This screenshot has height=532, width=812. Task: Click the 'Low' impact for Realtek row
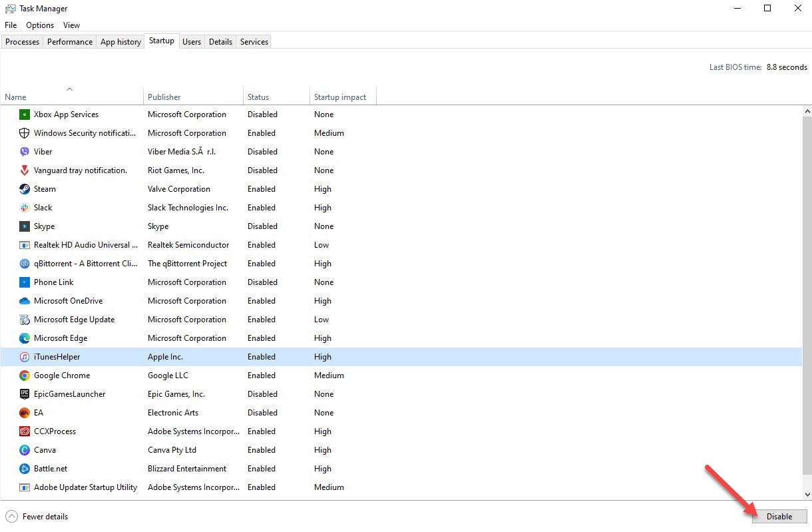click(x=321, y=245)
